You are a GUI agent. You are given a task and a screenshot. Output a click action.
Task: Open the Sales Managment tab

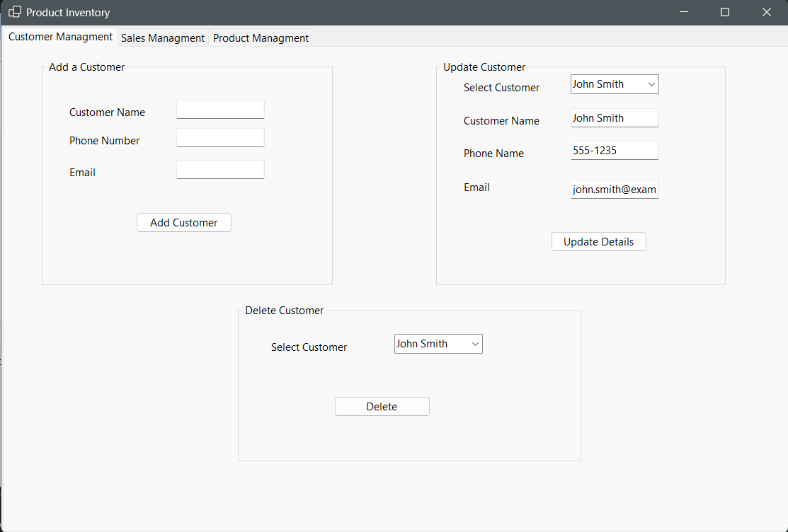click(163, 38)
